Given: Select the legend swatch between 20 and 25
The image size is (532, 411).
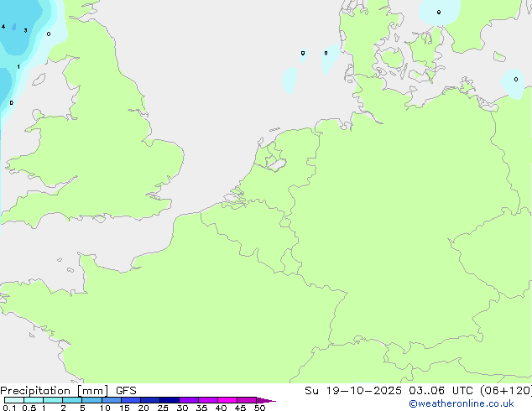Looking at the screenshot, I should [150, 400].
